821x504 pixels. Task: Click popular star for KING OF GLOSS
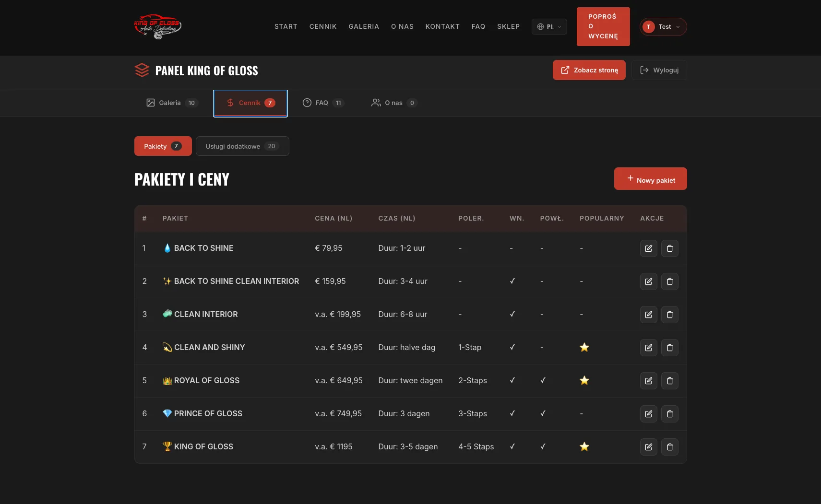click(584, 447)
